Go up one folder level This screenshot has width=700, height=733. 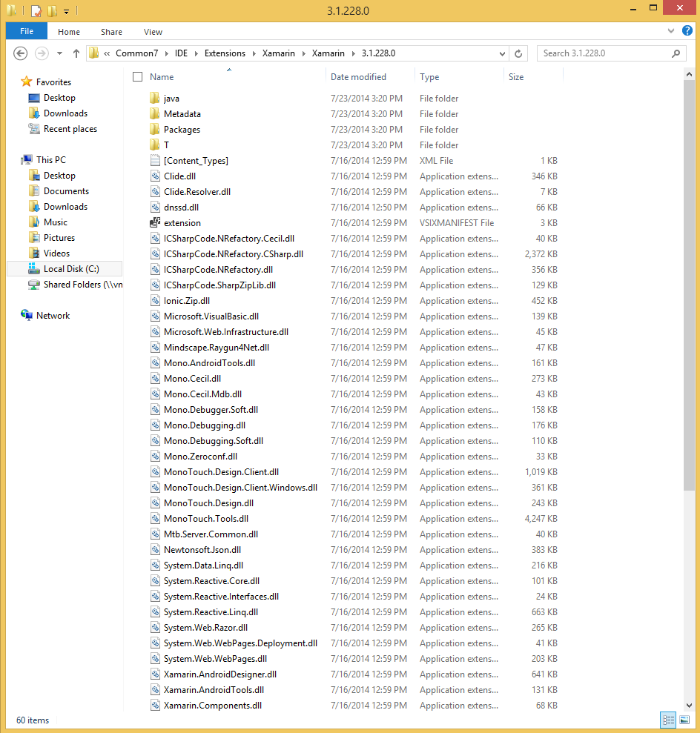click(76, 53)
